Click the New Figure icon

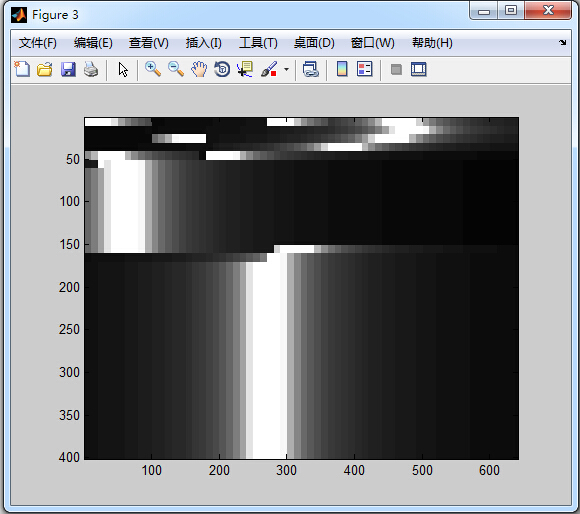pos(22,69)
